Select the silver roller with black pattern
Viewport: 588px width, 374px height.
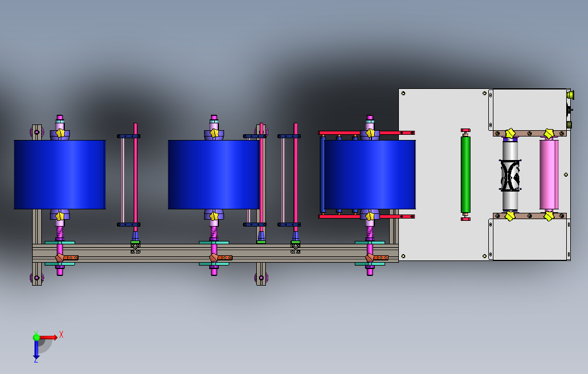(x=510, y=174)
